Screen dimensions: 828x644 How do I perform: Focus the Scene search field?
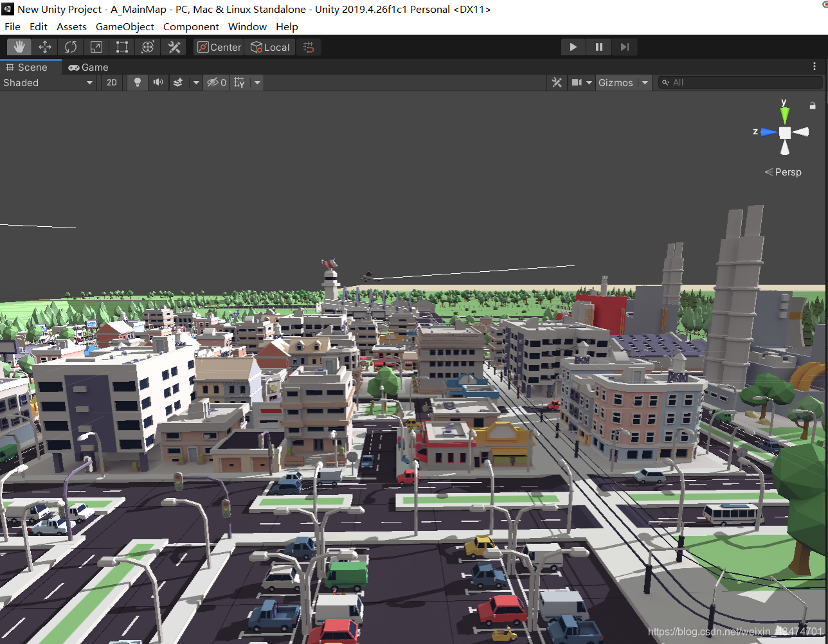(741, 82)
